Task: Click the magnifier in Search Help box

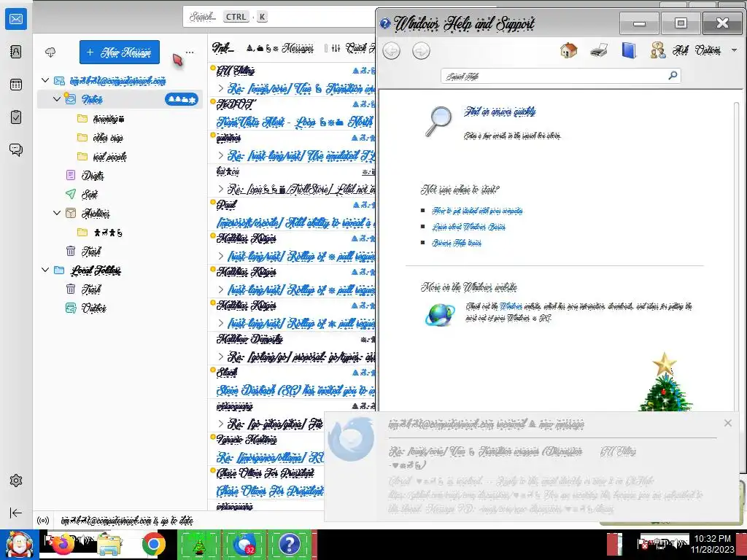Action: (673, 75)
